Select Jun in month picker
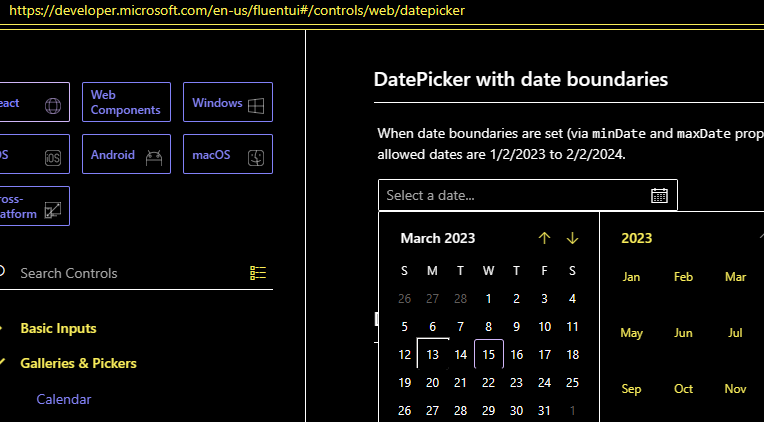The width and height of the screenshot is (764, 422). click(683, 333)
